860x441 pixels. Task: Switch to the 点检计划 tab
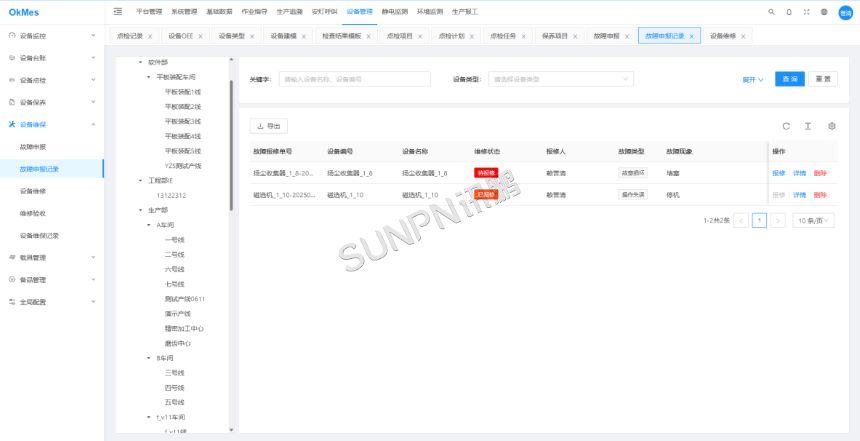pyautogui.click(x=451, y=36)
